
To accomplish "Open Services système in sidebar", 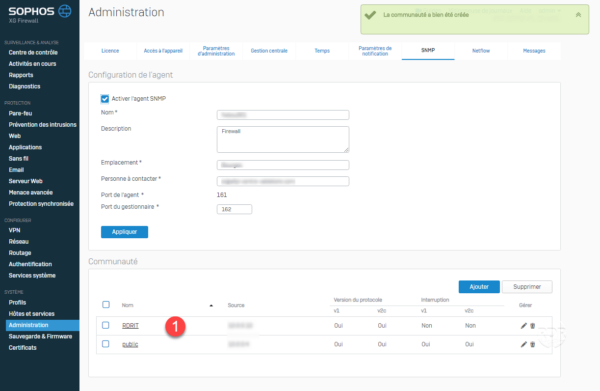I will (32, 275).
